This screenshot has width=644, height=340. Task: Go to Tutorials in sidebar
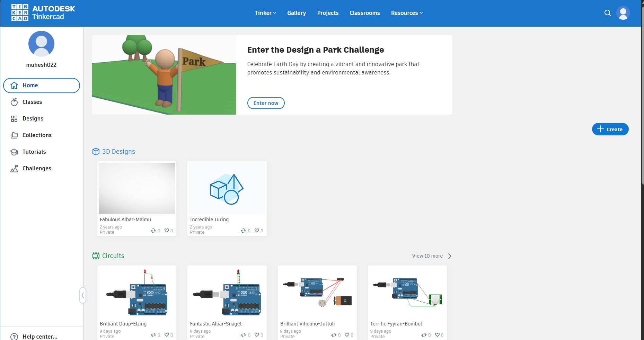tap(42, 152)
